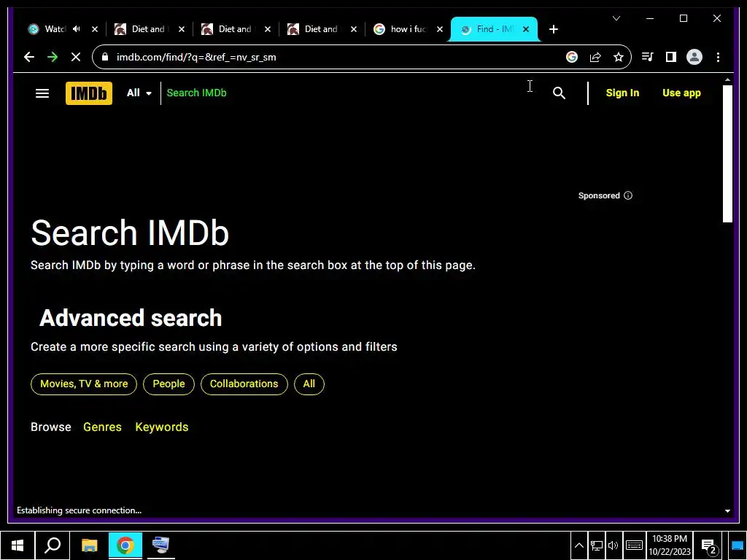
Task: Open the IMDb hamburger menu
Action: [x=42, y=93]
